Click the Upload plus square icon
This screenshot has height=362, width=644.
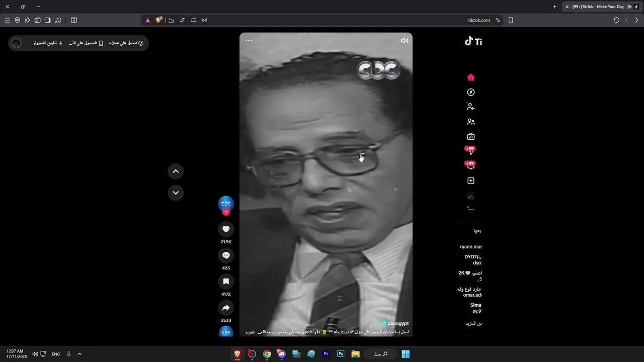coord(471,181)
